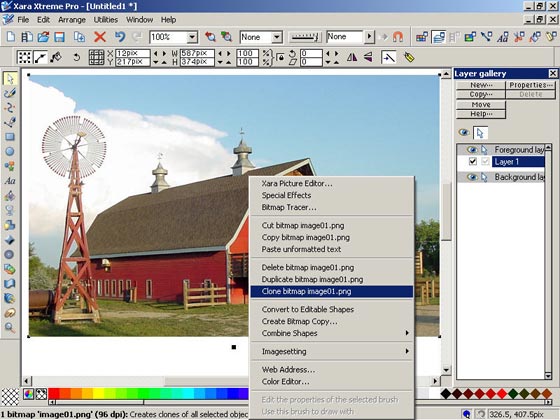Select the Text tool in left toolbar

coord(10,181)
